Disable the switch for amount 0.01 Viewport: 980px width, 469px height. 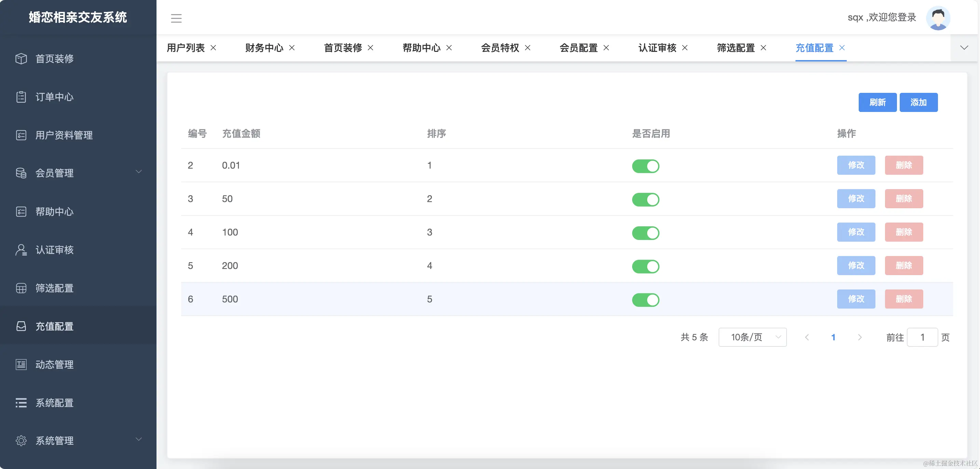[x=645, y=166]
